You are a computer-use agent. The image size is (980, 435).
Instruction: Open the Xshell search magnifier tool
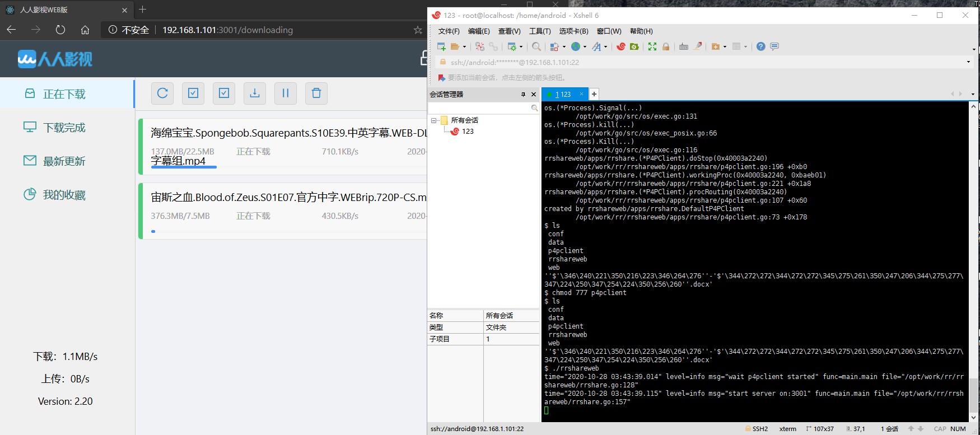click(x=536, y=46)
